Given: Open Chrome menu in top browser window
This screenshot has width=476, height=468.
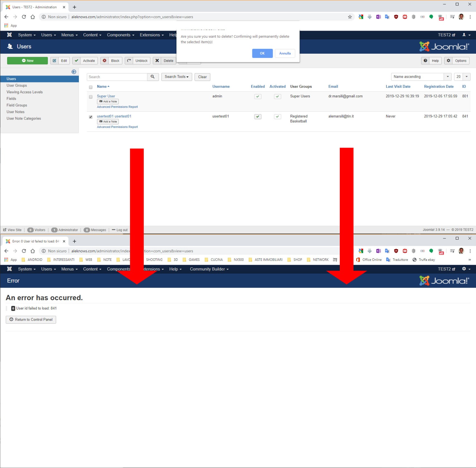Looking at the screenshot, I should [470, 17].
